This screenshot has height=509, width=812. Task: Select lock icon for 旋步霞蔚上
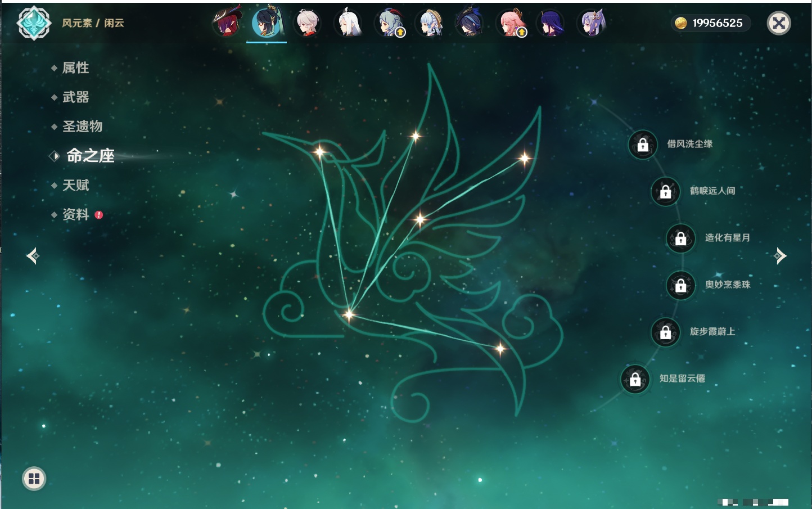coord(666,332)
